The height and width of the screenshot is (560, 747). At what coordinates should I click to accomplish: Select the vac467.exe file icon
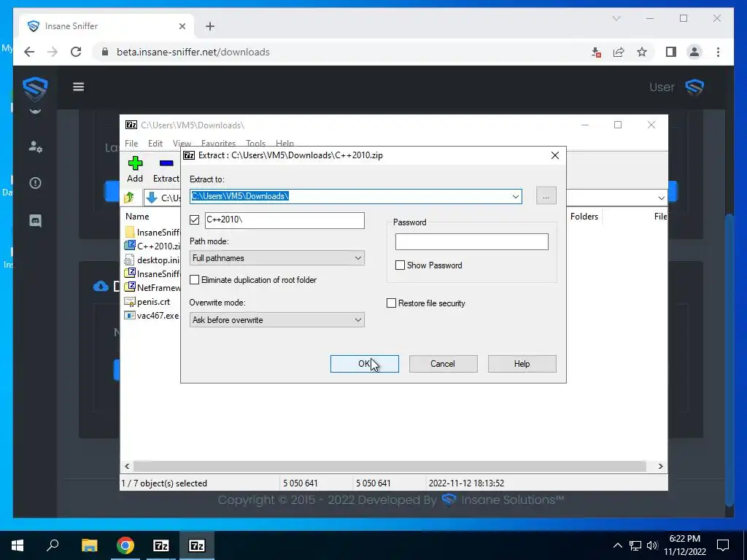click(130, 315)
